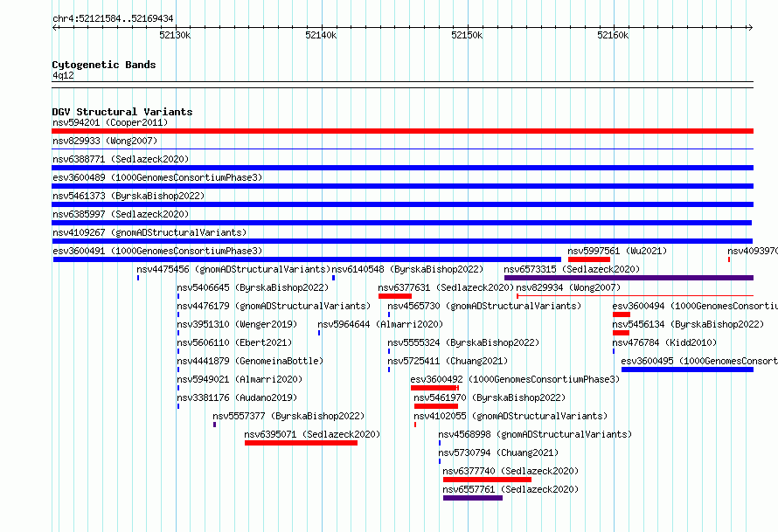Click the 4q12 cytogenetic band label
Image resolution: width=778 pixels, height=532 pixels.
pos(63,75)
